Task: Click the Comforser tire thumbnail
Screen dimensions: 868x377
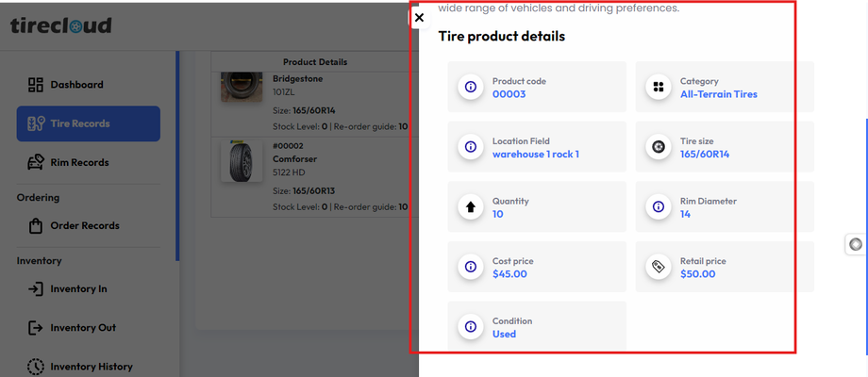Action: click(241, 161)
